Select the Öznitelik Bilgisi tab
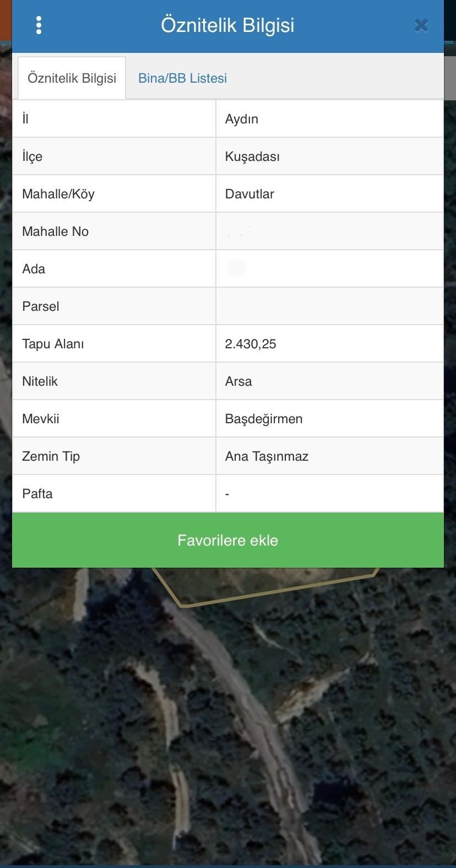Image resolution: width=456 pixels, height=868 pixels. pyautogui.click(x=72, y=78)
